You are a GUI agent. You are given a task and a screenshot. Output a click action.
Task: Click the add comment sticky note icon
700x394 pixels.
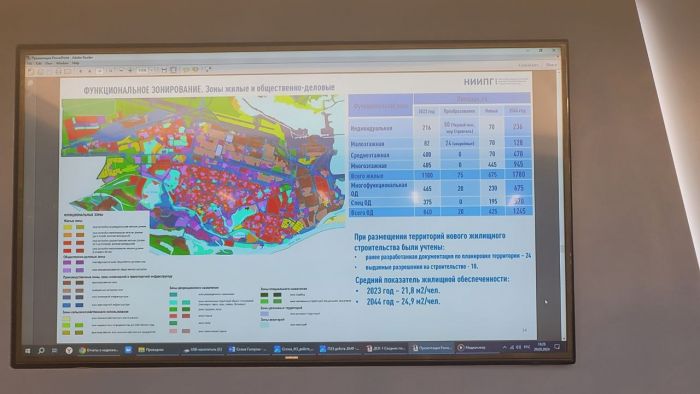[x=186, y=70]
